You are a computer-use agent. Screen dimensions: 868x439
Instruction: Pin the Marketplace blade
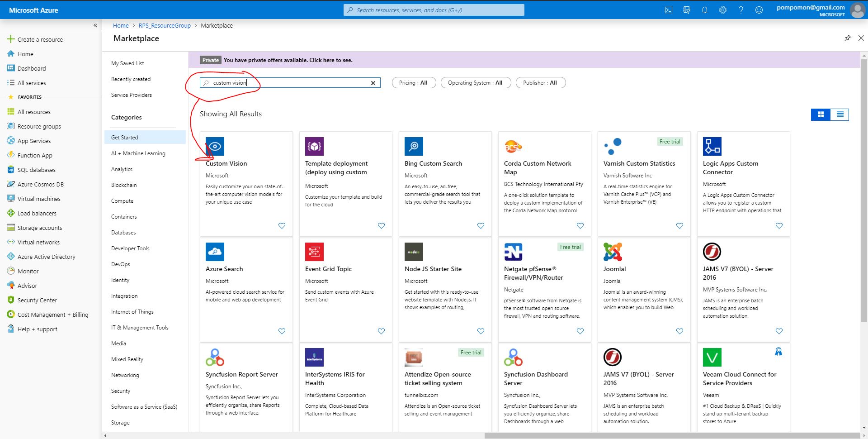pyautogui.click(x=847, y=38)
